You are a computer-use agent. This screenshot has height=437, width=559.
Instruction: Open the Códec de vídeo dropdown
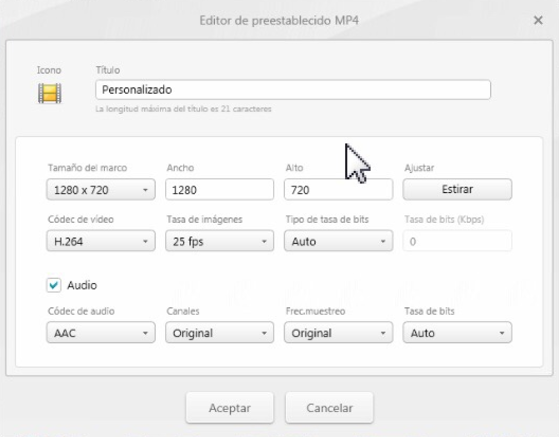pos(101,241)
